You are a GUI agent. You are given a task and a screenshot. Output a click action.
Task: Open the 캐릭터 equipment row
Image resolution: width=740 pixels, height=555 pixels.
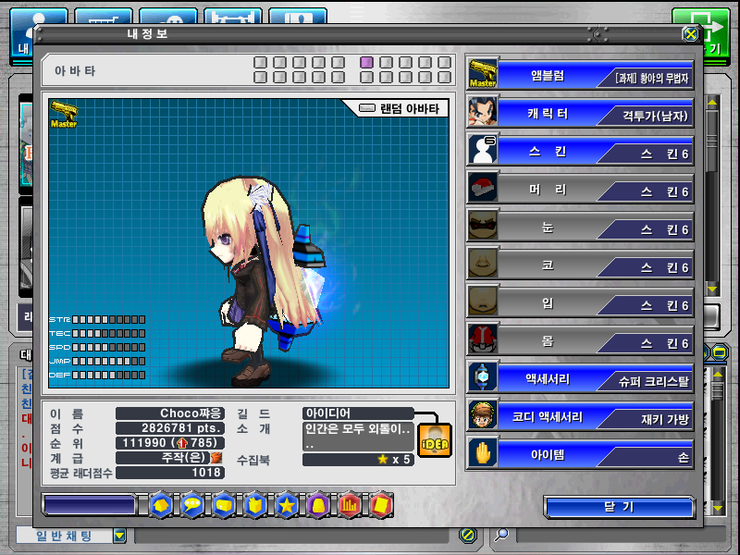580,112
